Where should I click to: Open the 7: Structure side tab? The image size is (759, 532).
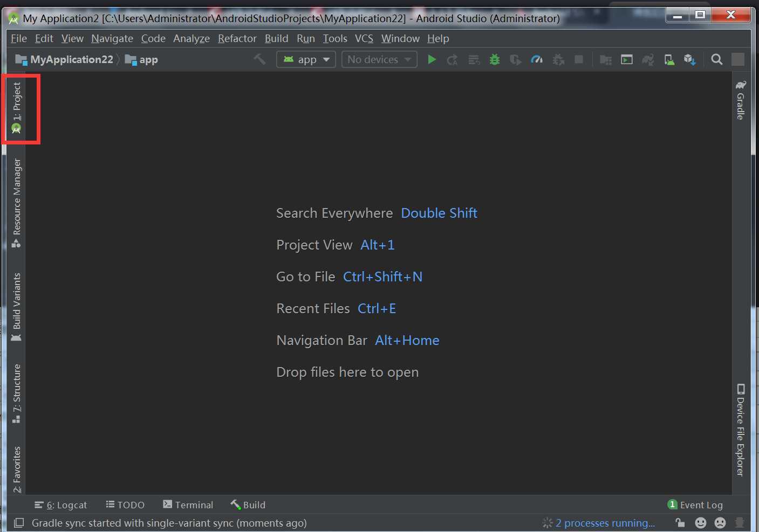(17, 394)
